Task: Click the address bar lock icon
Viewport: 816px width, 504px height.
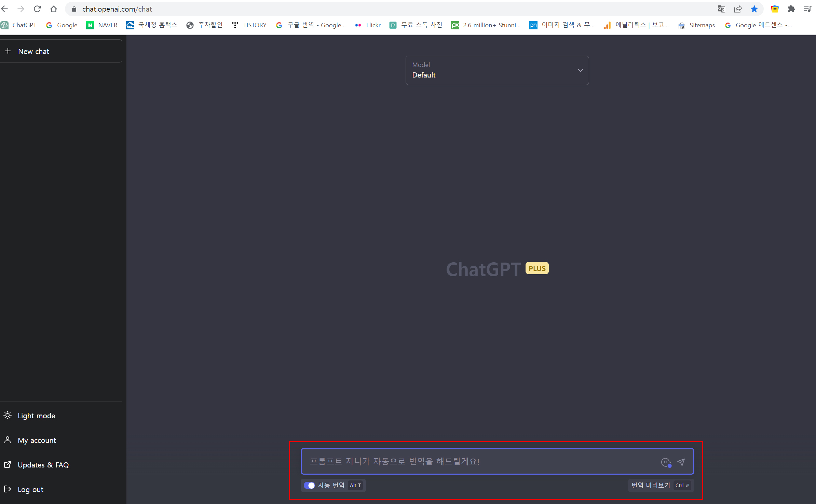Action: click(x=74, y=9)
